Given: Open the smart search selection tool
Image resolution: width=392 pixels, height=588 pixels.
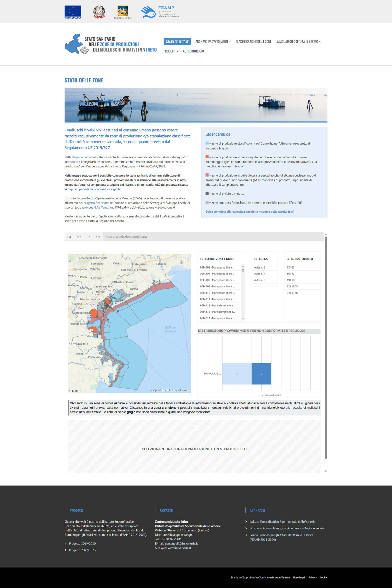Looking at the screenshot, I should (69, 237).
